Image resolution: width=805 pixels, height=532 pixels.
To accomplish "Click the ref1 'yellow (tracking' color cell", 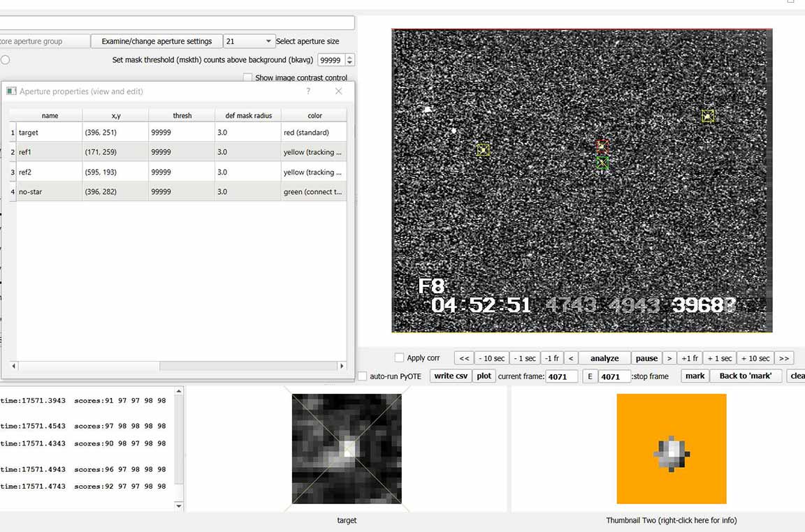I will [314, 152].
